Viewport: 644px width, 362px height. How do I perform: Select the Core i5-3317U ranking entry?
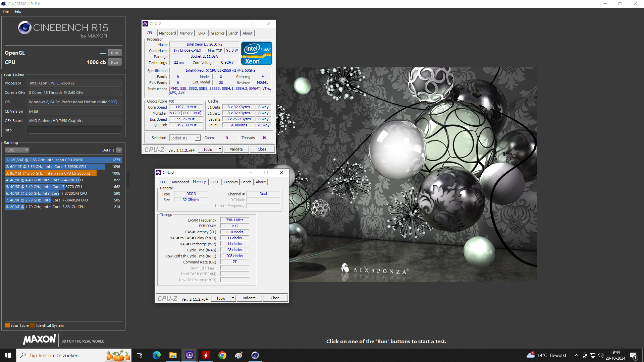click(63, 207)
